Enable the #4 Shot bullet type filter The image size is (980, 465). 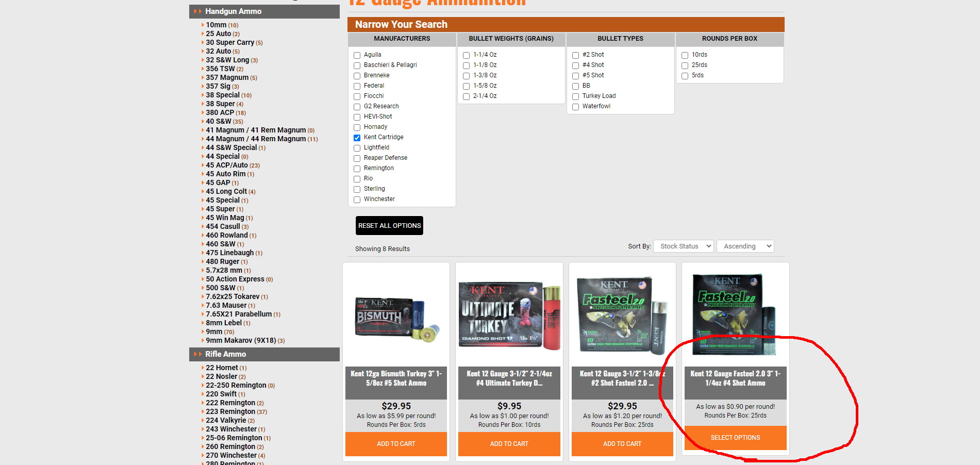575,65
